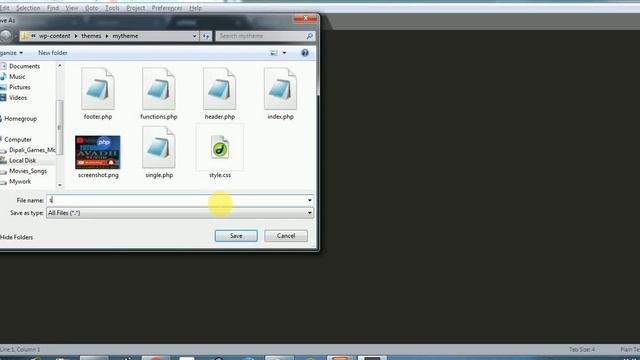Open the Goto menu in Sublime Text
This screenshot has height=360, width=640.
tap(91, 8)
